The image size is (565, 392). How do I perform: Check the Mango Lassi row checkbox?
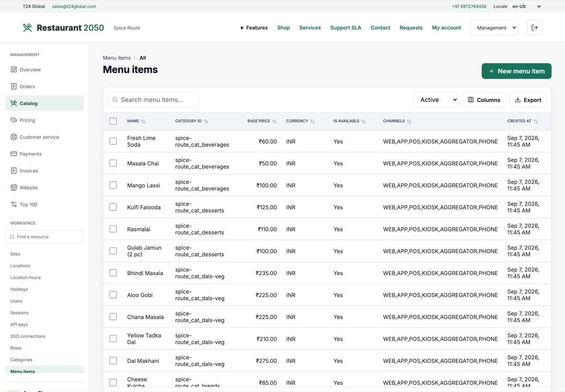pyautogui.click(x=113, y=185)
